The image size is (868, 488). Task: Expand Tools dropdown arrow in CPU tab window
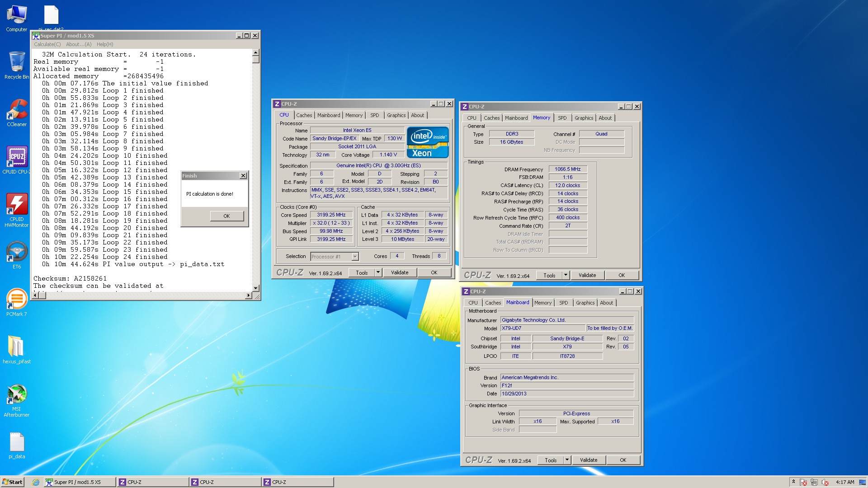point(378,272)
